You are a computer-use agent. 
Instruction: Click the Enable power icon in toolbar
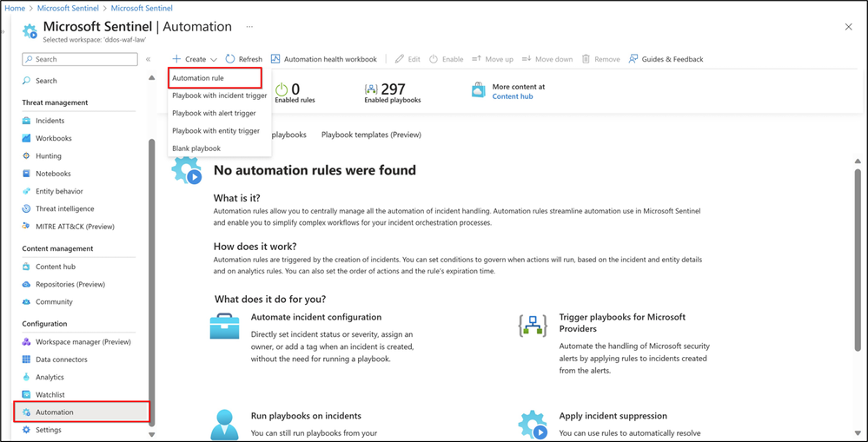pyautogui.click(x=434, y=59)
